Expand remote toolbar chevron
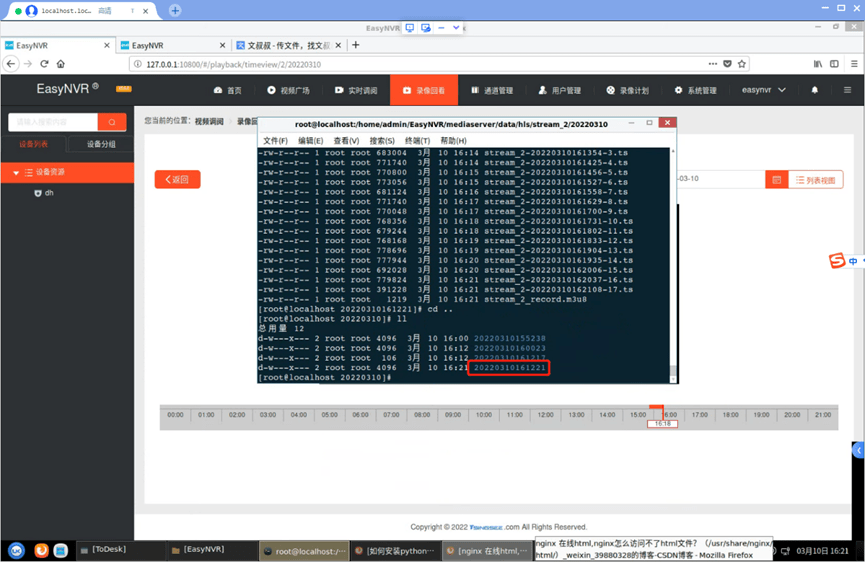The width and height of the screenshot is (865, 562). 456,28
